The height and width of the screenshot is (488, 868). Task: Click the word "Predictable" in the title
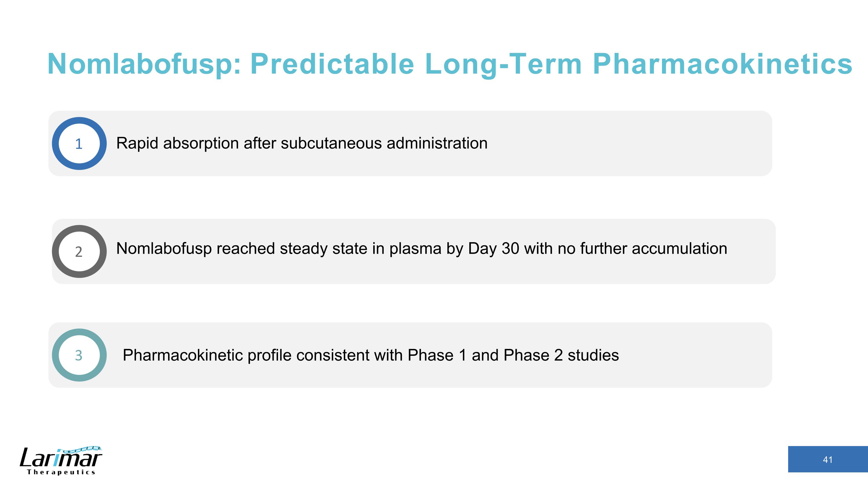pyautogui.click(x=332, y=64)
